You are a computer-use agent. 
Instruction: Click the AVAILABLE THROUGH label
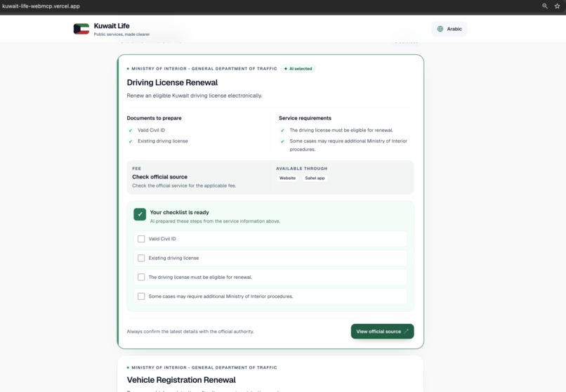pyautogui.click(x=302, y=169)
